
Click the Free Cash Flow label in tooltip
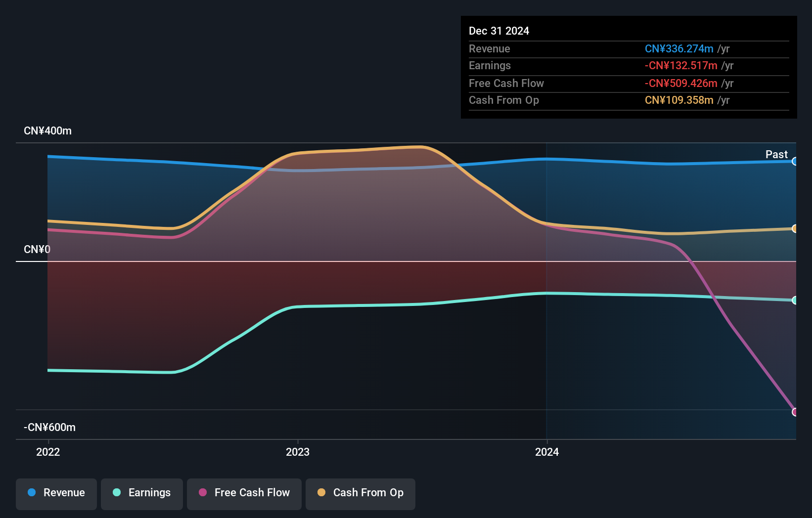506,83
